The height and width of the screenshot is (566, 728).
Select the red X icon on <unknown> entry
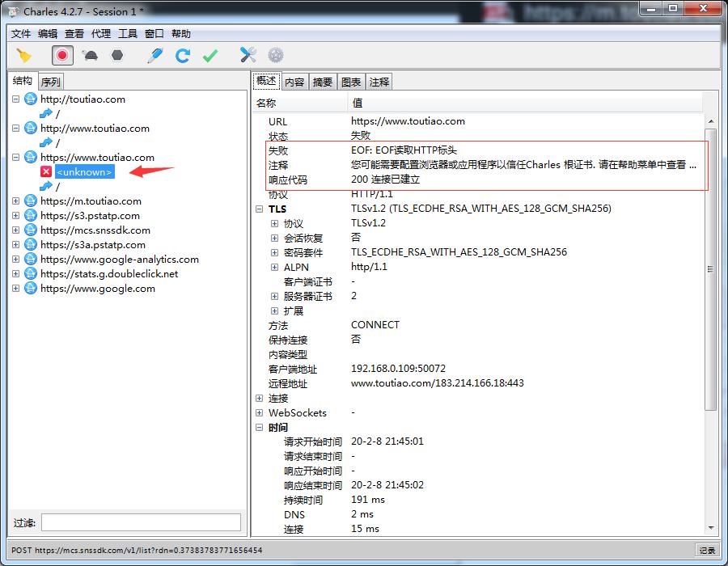44,171
